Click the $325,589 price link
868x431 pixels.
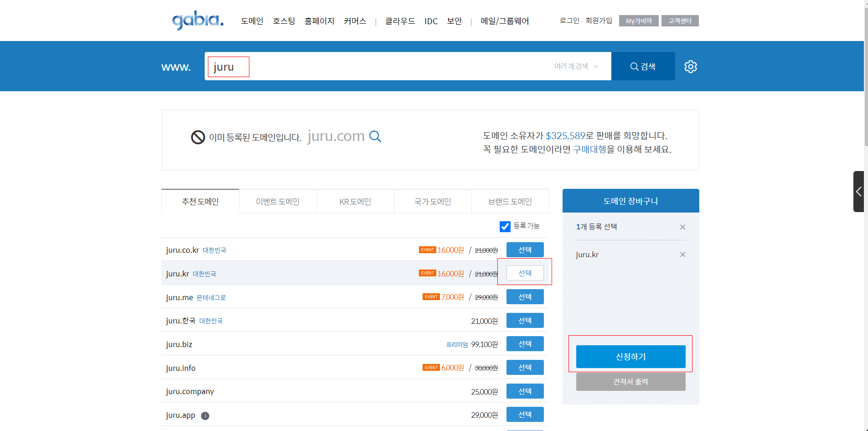[x=565, y=135]
